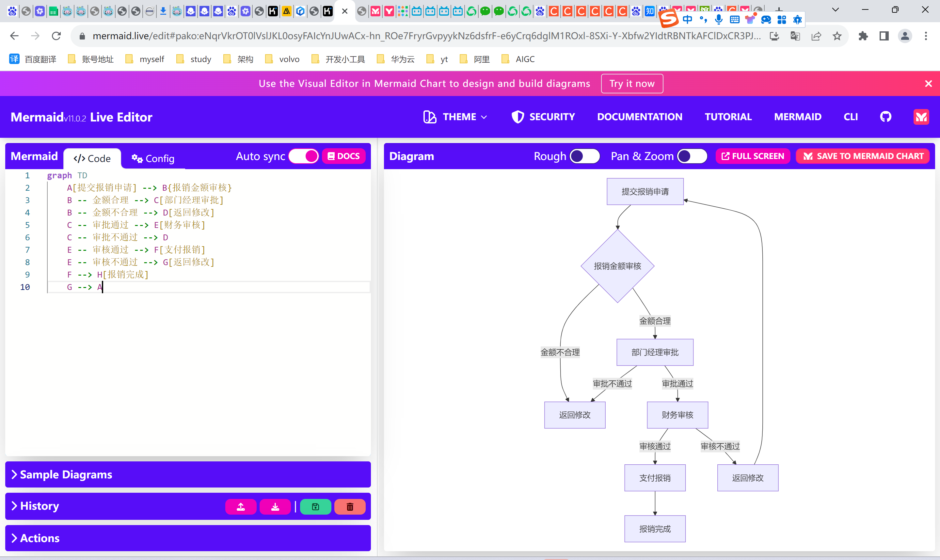Open the Chrome three-dot menu
Image resolution: width=940 pixels, height=560 pixels.
pyautogui.click(x=926, y=36)
